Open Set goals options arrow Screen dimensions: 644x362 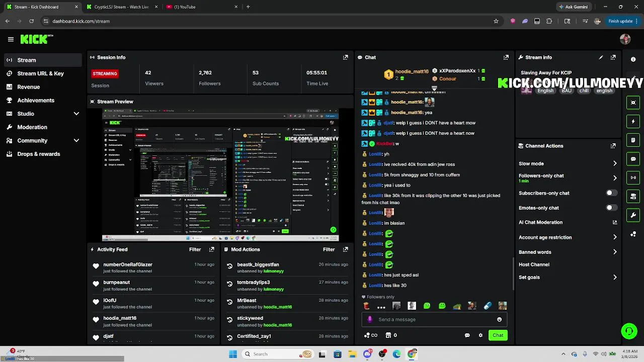615,277
